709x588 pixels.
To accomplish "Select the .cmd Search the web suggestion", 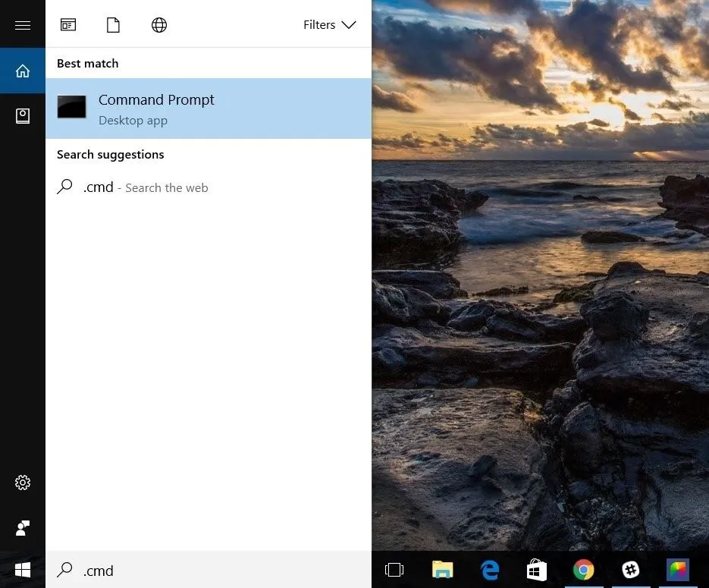I will pos(209,187).
